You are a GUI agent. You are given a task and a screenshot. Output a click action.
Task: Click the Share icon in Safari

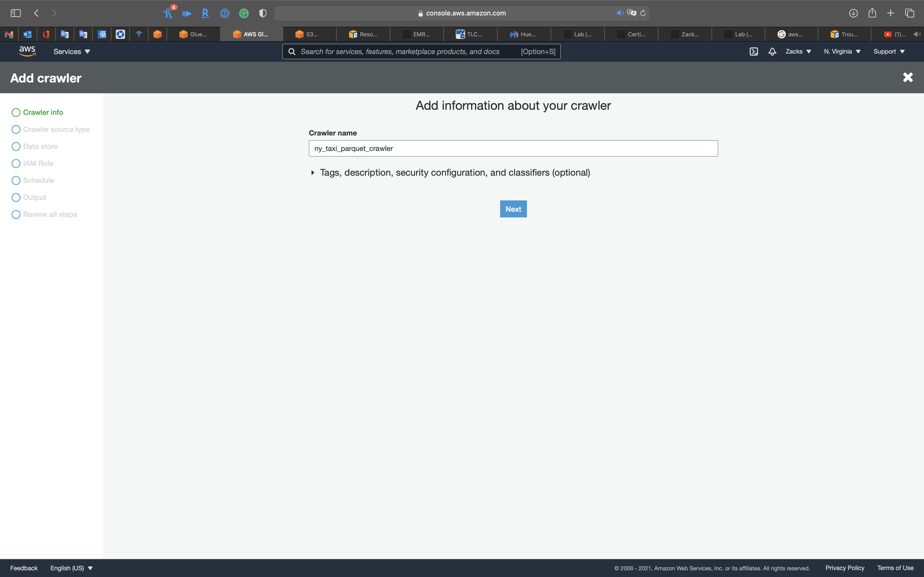coord(872,13)
